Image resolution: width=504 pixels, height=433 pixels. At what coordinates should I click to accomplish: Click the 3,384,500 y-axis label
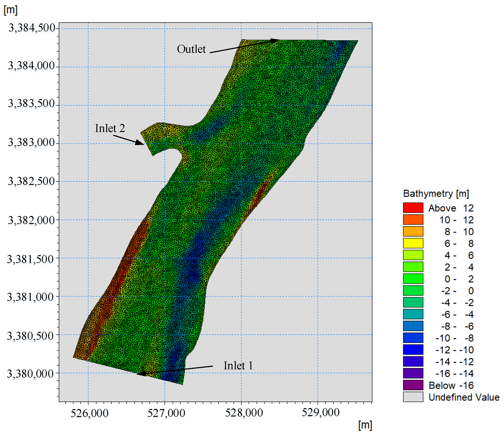coord(32,28)
